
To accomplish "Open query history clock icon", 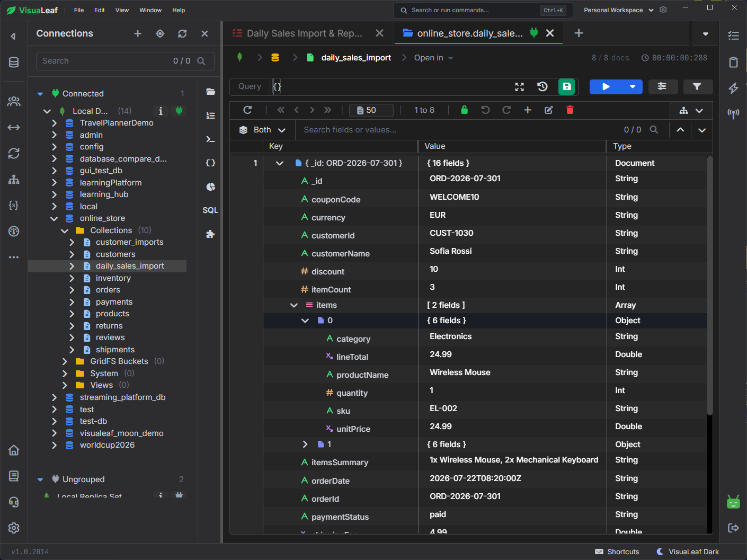I will [542, 86].
